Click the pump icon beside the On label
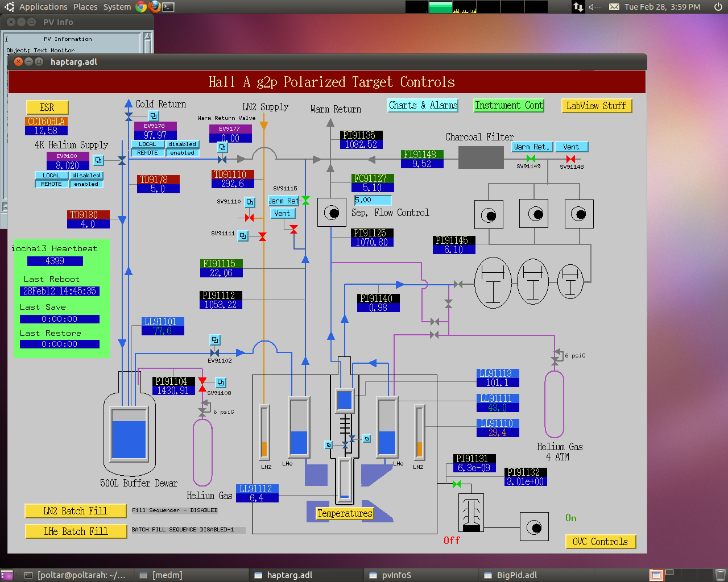 tap(534, 526)
